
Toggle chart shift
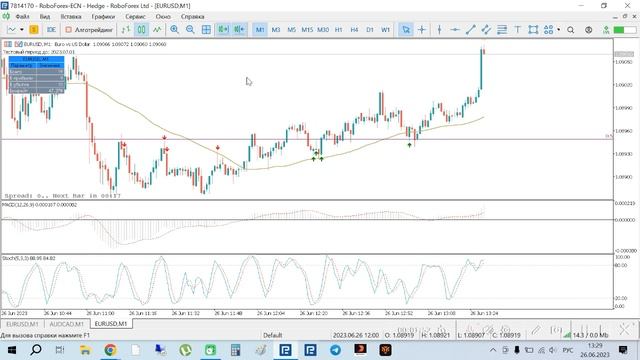point(240,30)
